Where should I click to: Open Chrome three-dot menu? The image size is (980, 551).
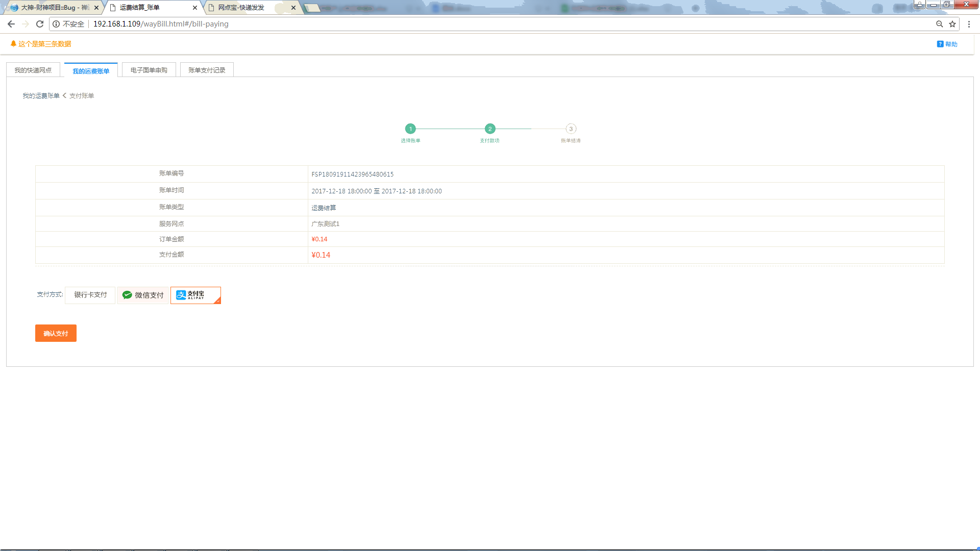(x=969, y=24)
